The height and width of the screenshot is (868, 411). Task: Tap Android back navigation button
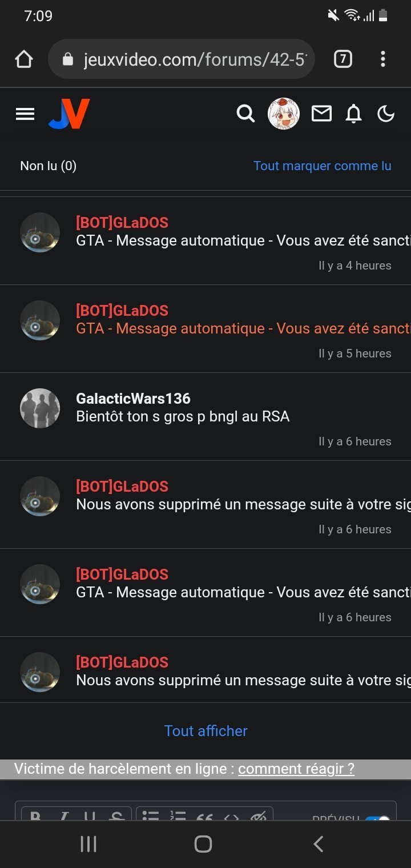(319, 844)
